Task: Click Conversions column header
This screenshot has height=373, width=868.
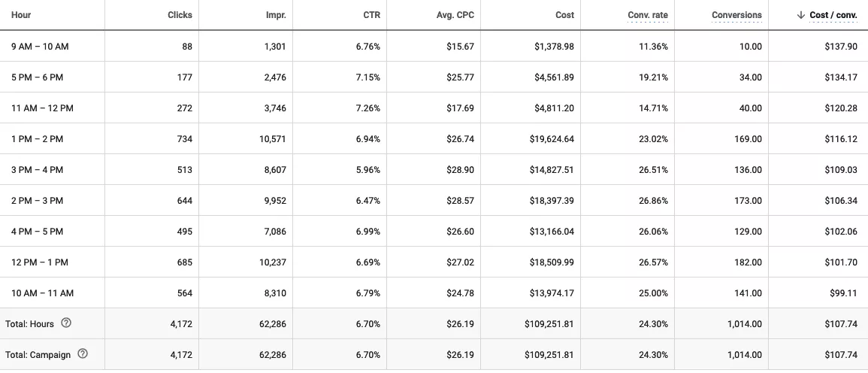Action: (x=736, y=15)
